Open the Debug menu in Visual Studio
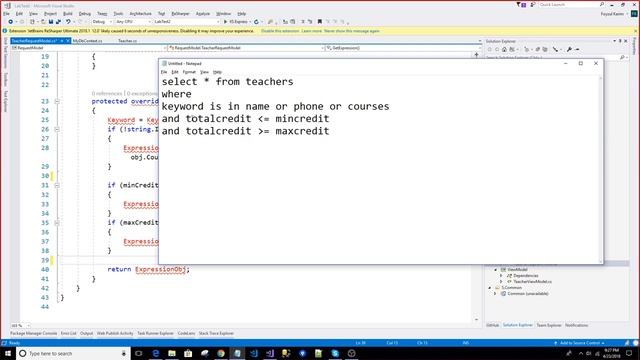The width and height of the screenshot is (640, 360). pos(85,13)
